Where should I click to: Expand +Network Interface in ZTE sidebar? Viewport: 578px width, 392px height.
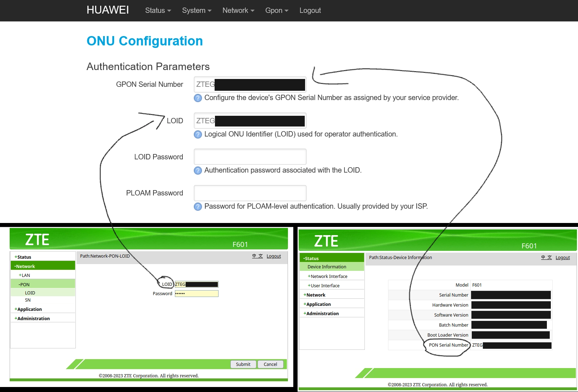point(328,277)
